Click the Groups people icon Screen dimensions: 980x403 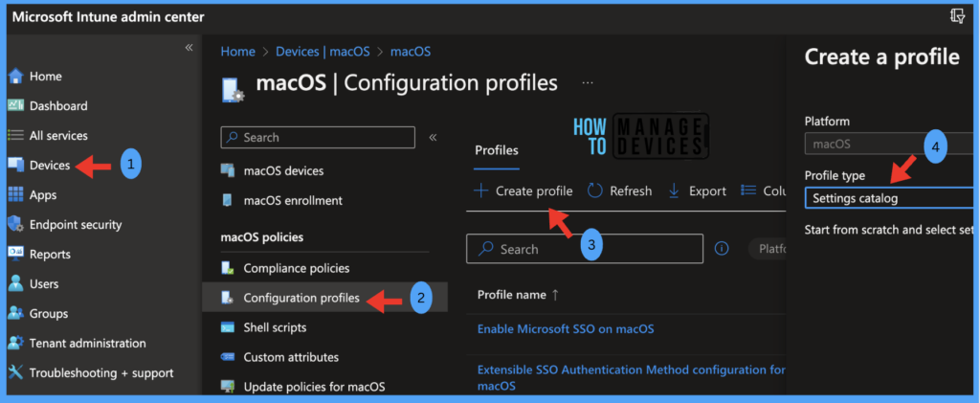(15, 313)
